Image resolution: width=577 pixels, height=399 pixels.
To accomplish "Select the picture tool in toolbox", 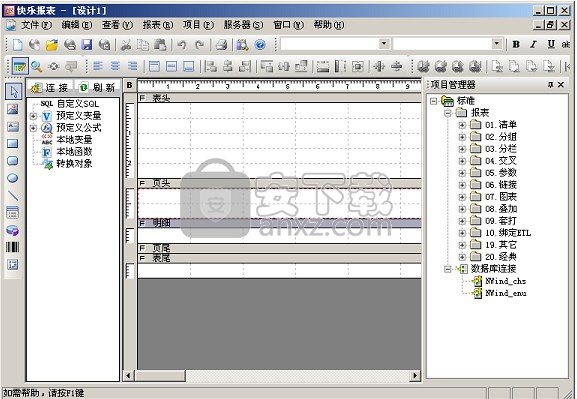I will [x=13, y=109].
